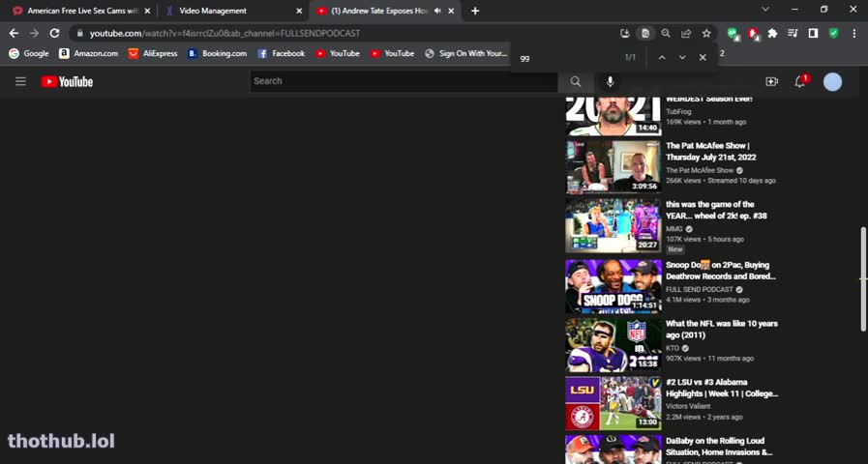Viewport: 868px width, 464px height.
Task: Open The Pat McAfee Show video thumbnail
Action: click(x=614, y=166)
